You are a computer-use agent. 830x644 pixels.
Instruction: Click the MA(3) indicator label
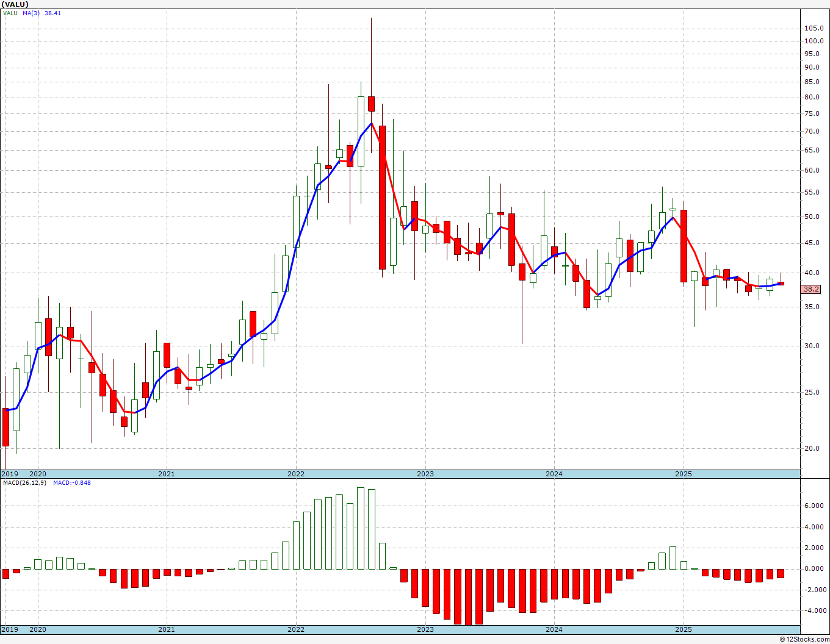[x=31, y=13]
